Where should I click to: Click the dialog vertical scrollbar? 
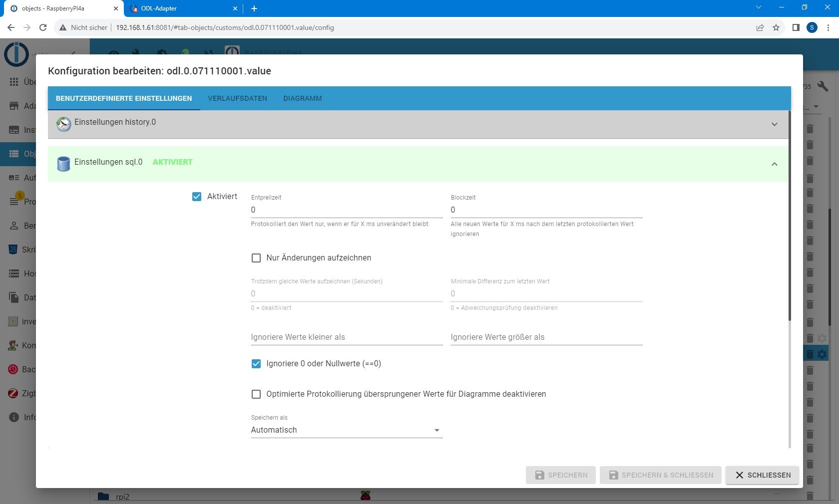[x=790, y=216]
